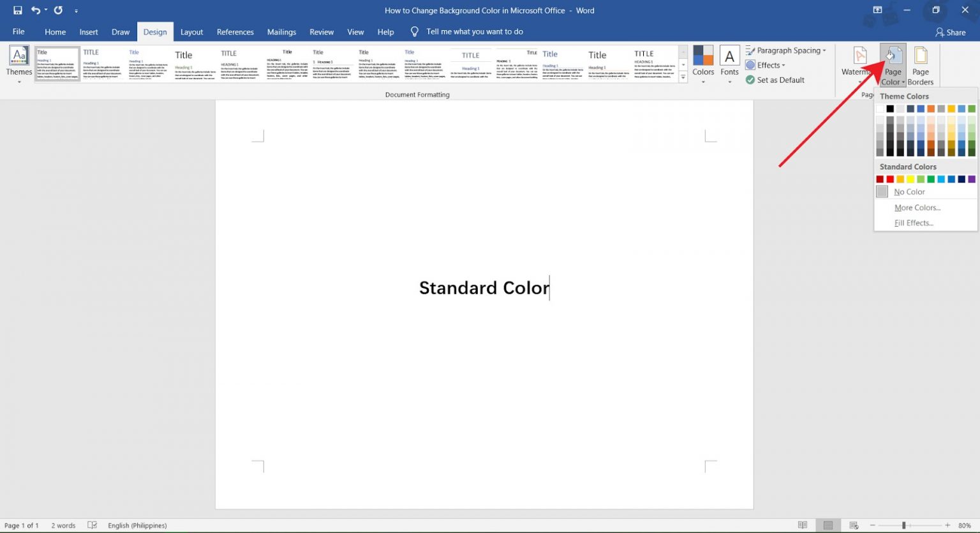
Task: Apply the first document formatting style thumbnail
Action: (x=57, y=64)
